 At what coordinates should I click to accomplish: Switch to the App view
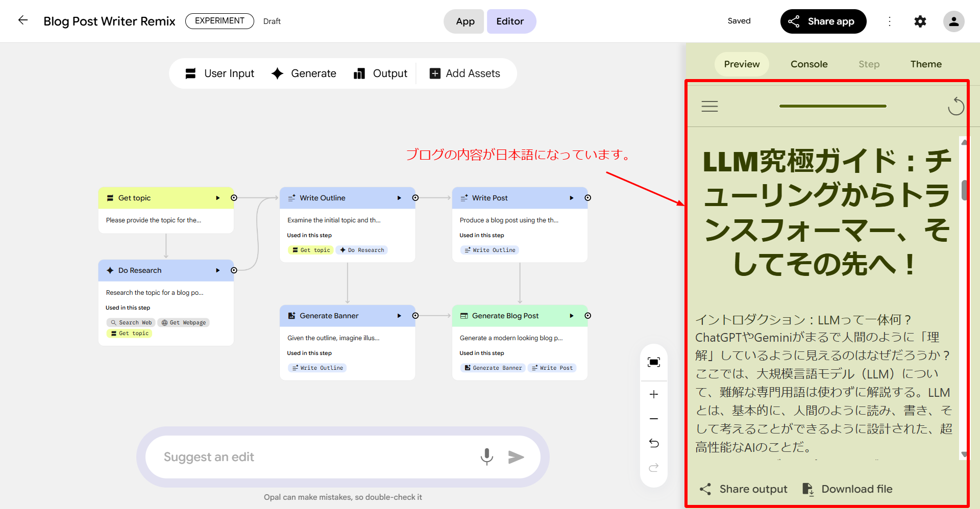(464, 21)
